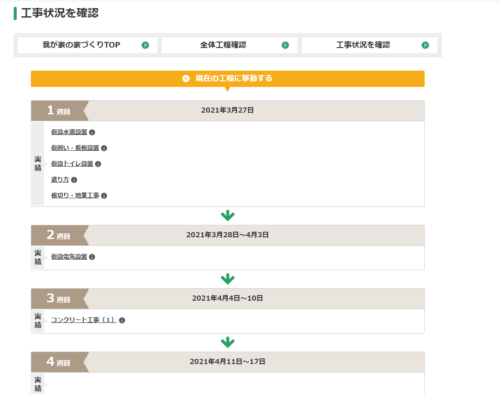Open the 仮囲い・看板設置 link
Viewport: 500px width, 394px height.
(75, 148)
